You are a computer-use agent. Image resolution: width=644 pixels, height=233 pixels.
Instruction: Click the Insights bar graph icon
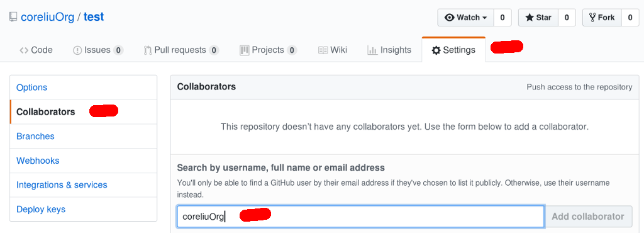[x=372, y=50]
